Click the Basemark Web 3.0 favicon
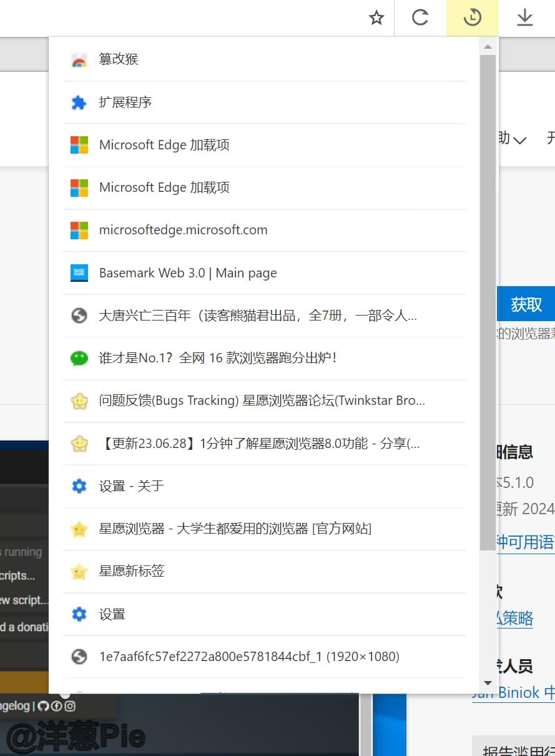This screenshot has width=555, height=756. [79, 273]
